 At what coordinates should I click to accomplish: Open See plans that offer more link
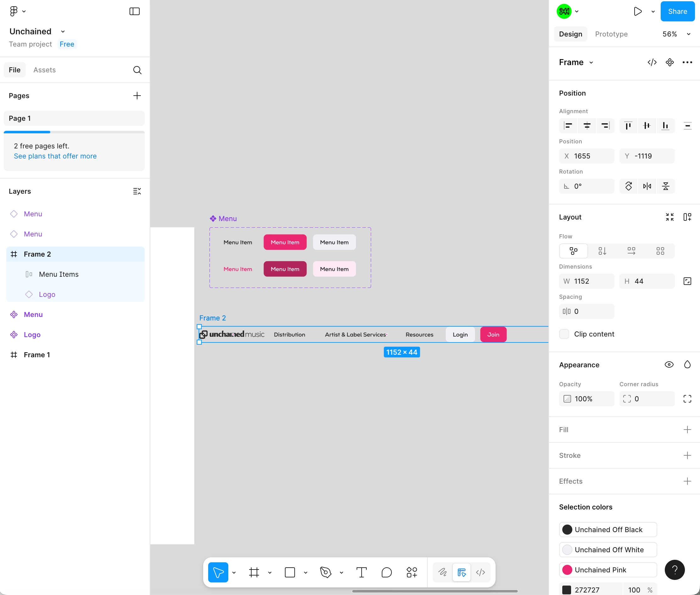55,156
